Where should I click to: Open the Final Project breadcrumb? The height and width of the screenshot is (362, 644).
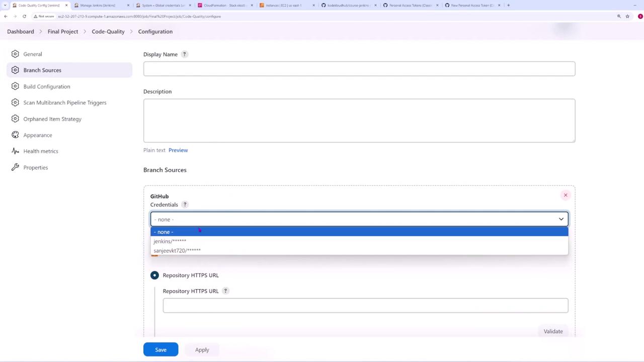tap(63, 31)
